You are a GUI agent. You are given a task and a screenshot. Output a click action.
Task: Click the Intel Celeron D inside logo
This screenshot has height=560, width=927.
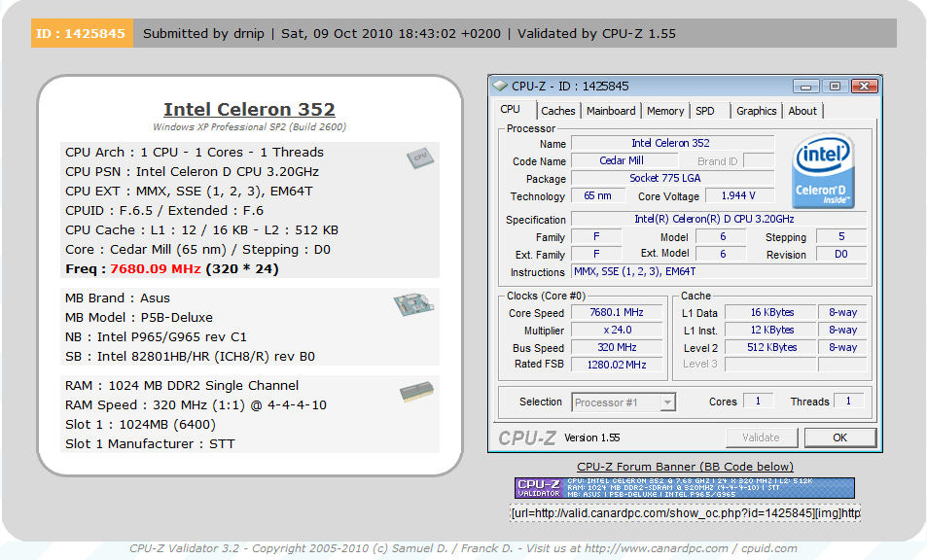click(x=823, y=171)
